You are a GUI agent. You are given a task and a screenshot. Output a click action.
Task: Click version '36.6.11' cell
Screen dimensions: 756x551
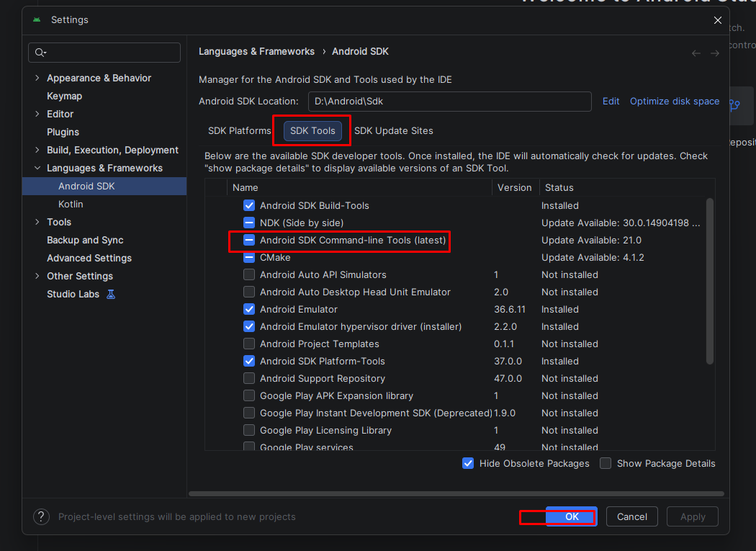[x=510, y=309]
